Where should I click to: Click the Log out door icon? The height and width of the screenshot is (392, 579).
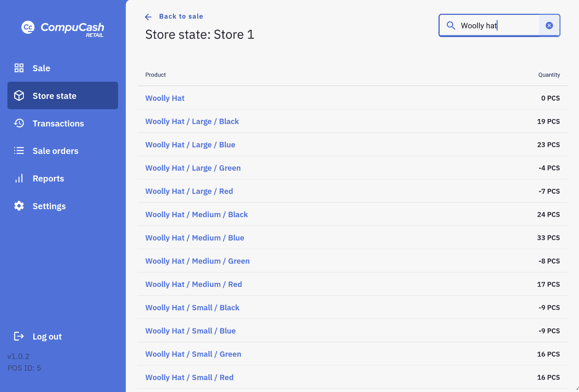pyautogui.click(x=19, y=337)
